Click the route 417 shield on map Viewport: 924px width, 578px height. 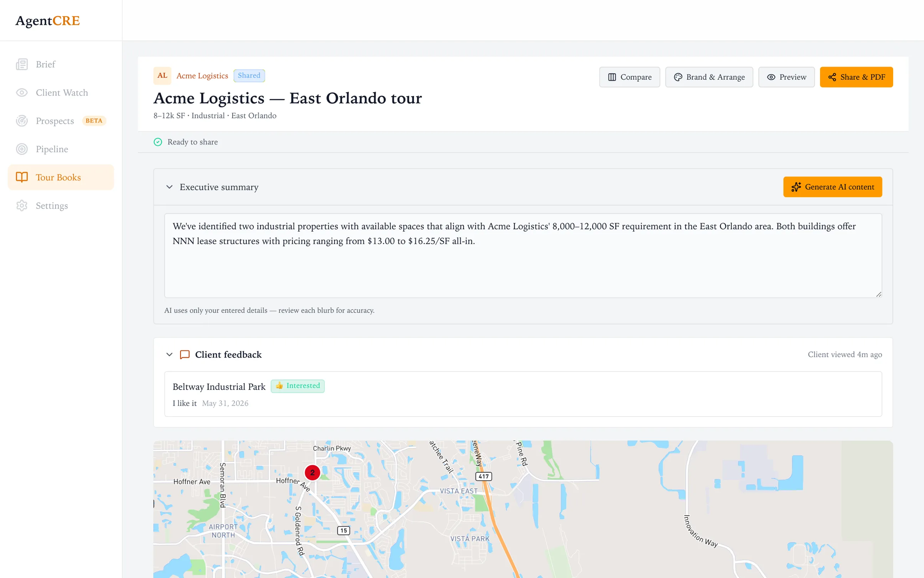(484, 476)
